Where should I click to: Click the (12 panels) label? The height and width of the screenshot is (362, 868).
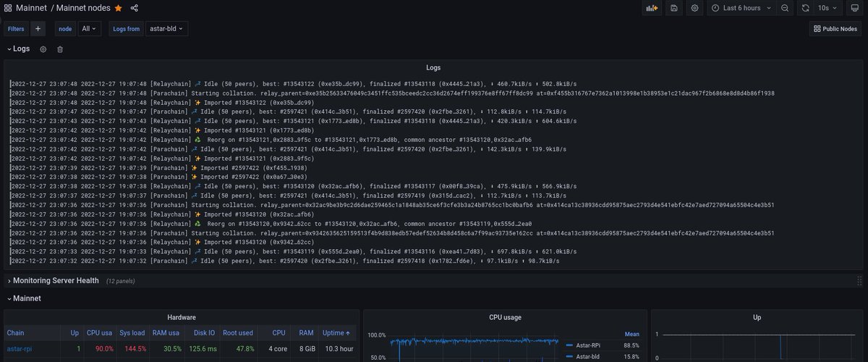click(x=122, y=281)
